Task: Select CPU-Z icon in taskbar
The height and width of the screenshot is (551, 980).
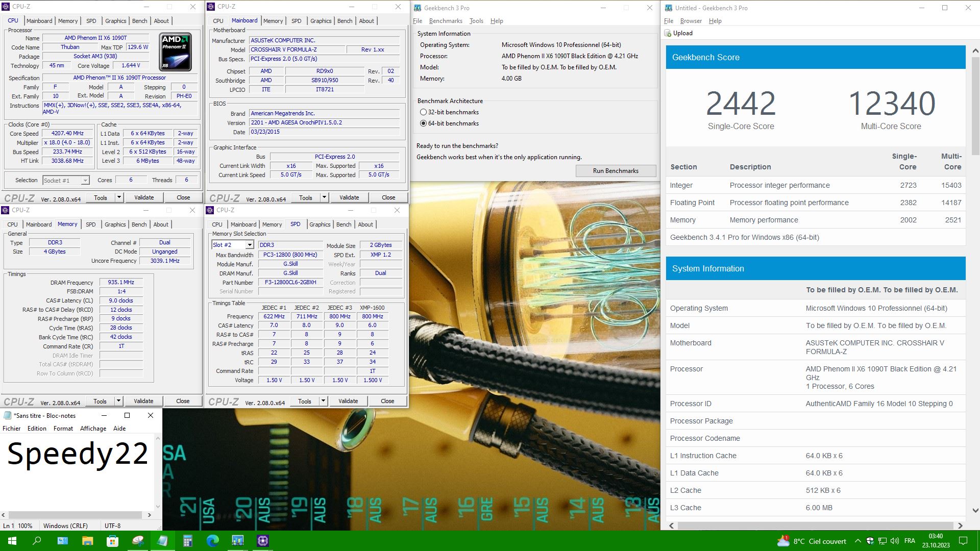Action: click(x=263, y=541)
